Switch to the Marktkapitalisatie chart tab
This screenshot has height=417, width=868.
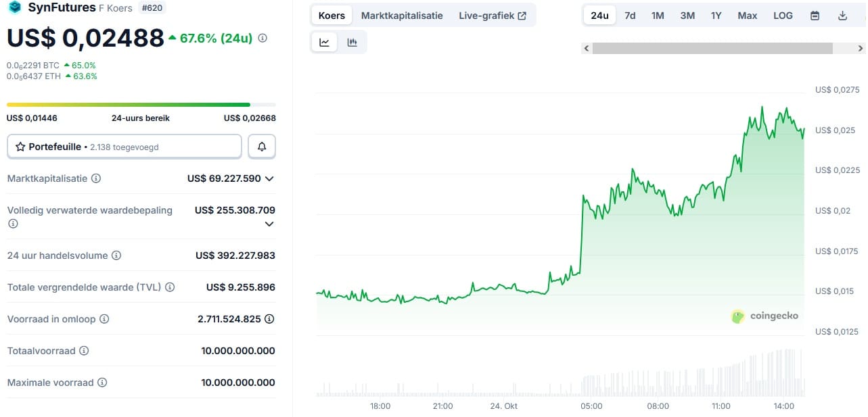pyautogui.click(x=402, y=16)
